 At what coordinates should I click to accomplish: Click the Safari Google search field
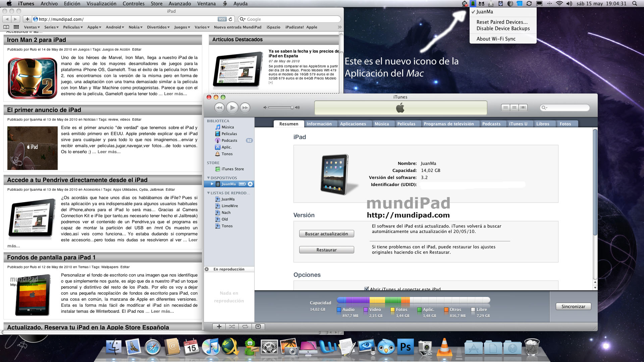(289, 19)
